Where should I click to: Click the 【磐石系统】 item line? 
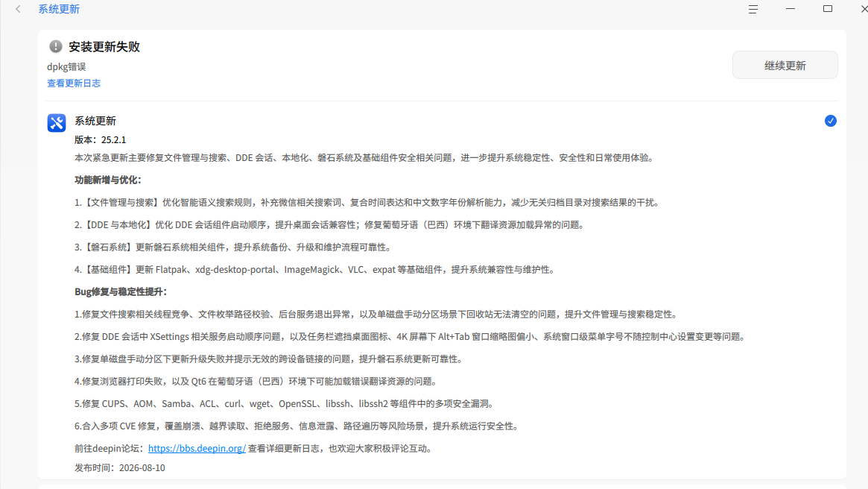[234, 247]
